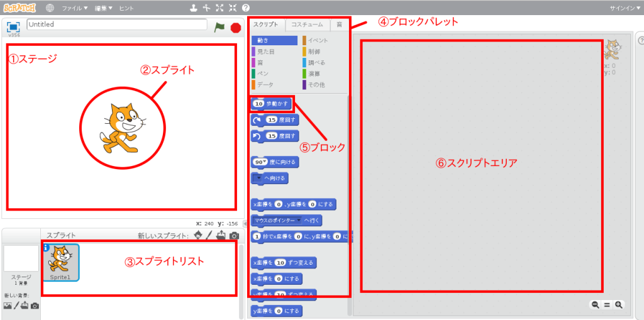Screen dimensions: 644x320
Task: Click the 15 value in clockwise turn block
Action: tap(272, 120)
